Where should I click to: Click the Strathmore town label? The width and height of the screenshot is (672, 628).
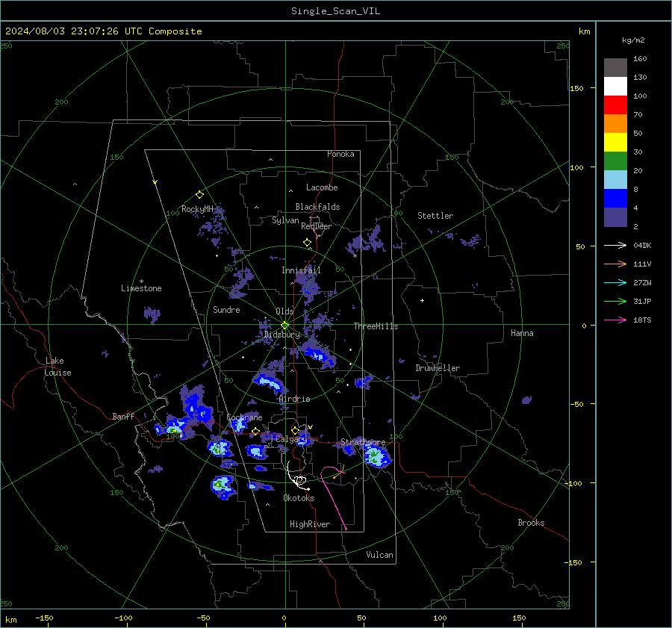click(x=363, y=441)
